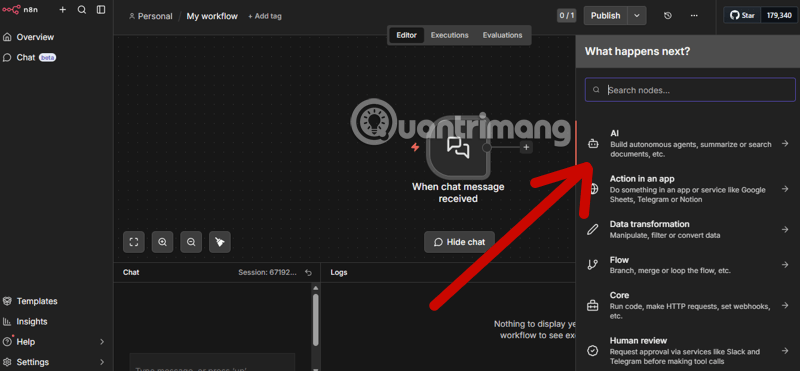Screen dimensions: 800x371
Task: Click the tidy up workflow icon
Action: tap(219, 242)
